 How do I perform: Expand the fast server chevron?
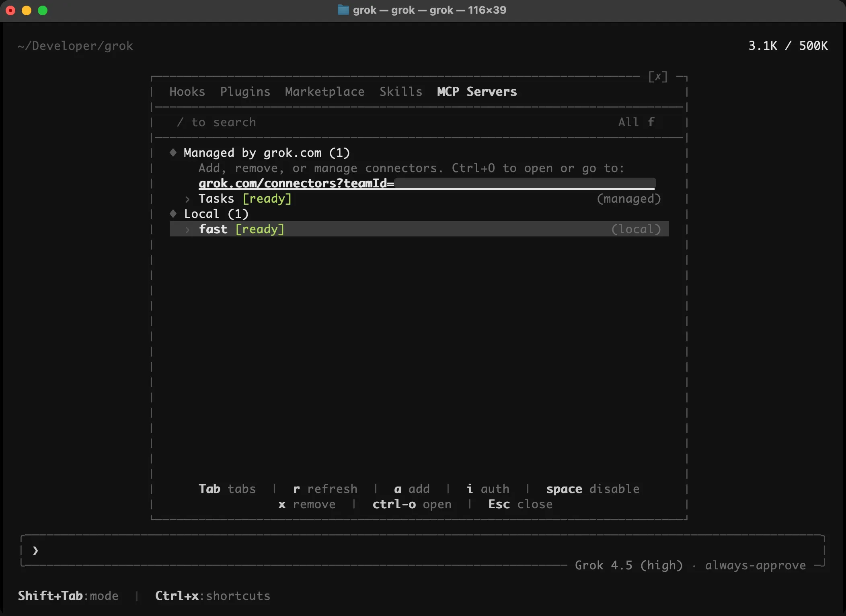pyautogui.click(x=187, y=230)
